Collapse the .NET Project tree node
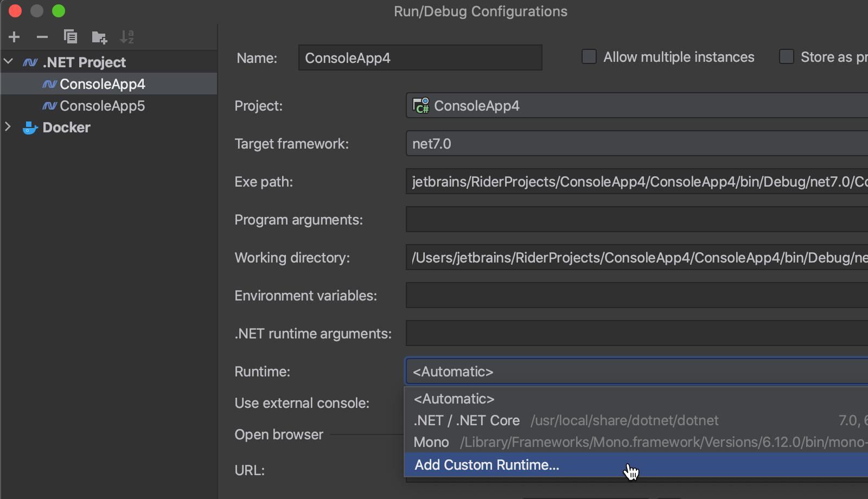 point(9,62)
